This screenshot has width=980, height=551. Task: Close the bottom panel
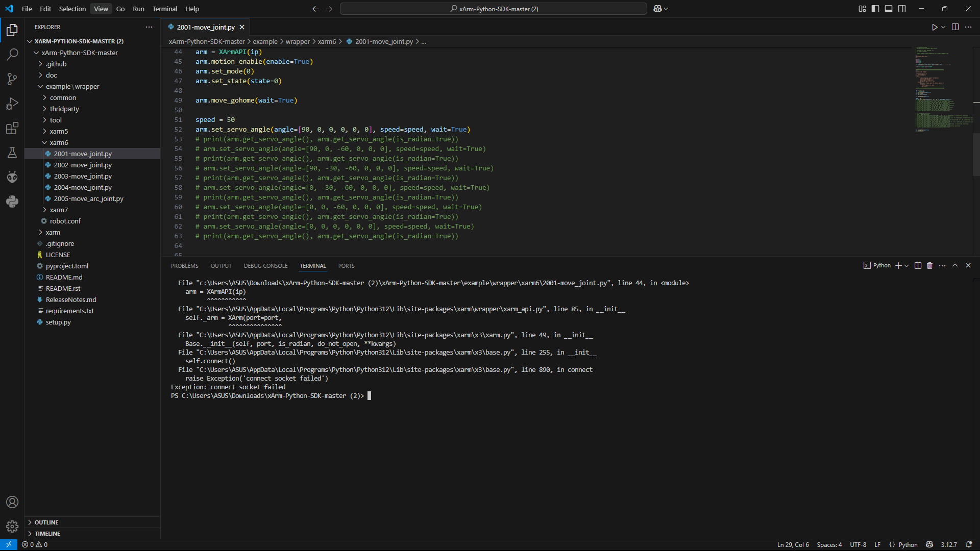click(x=968, y=265)
